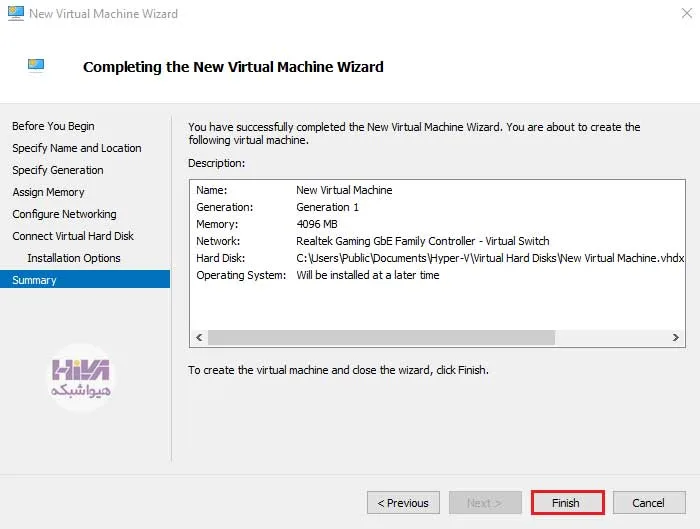Image resolution: width=700 pixels, height=529 pixels.
Task: Click the 'Completing the New Virtual Machine Wizard' heading
Action: click(x=233, y=67)
